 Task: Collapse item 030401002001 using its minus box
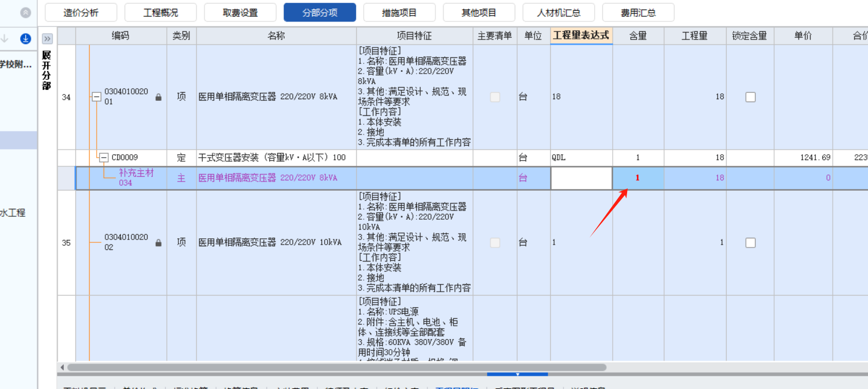[x=96, y=96]
